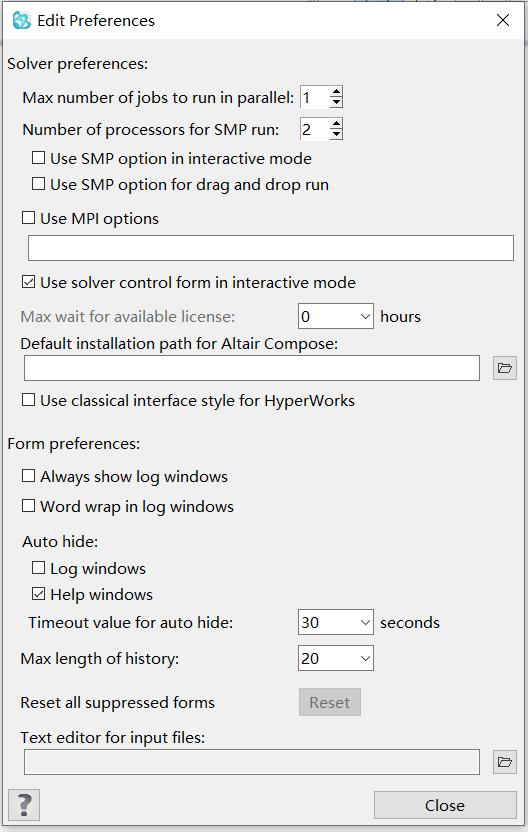This screenshot has width=528, height=832.
Task: Enable Use MPI options checkbox
Action: pyautogui.click(x=28, y=218)
